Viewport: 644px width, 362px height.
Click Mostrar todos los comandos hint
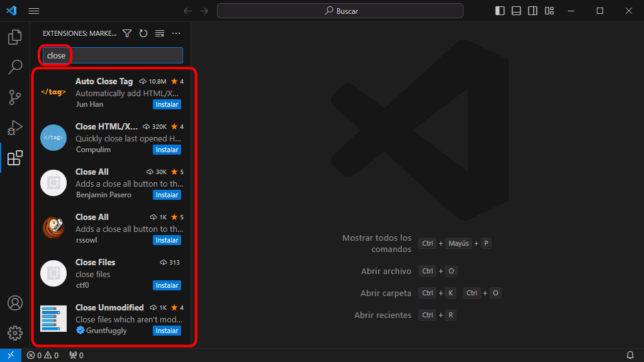click(x=377, y=243)
